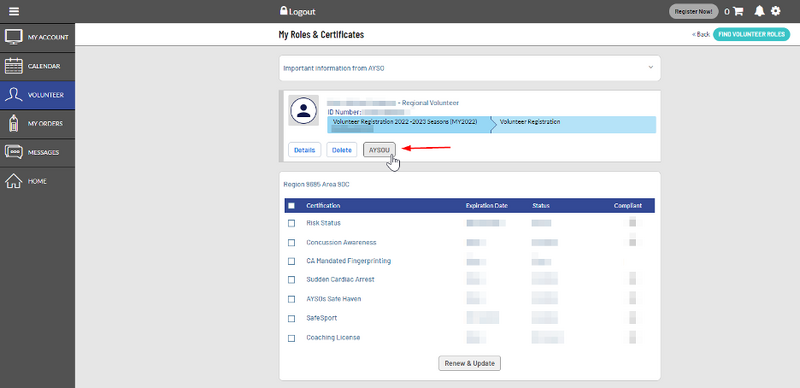Check the CA Mandated Fingerprinting checkbox
The image size is (800, 388).
pyautogui.click(x=291, y=261)
